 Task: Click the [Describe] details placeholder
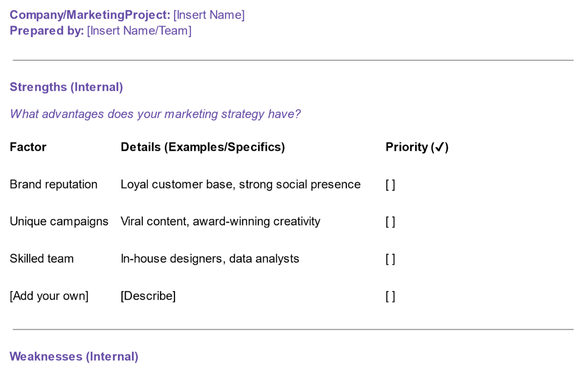tap(148, 296)
